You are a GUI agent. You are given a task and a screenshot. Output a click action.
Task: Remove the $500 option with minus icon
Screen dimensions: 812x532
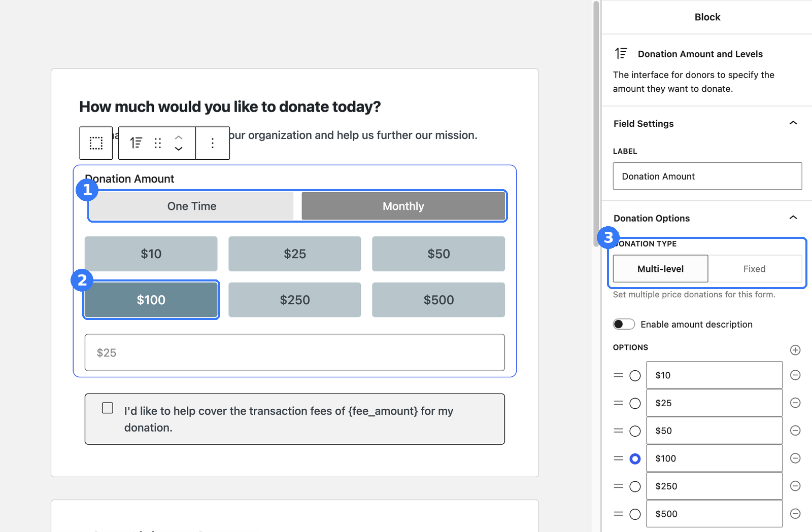coord(795,514)
